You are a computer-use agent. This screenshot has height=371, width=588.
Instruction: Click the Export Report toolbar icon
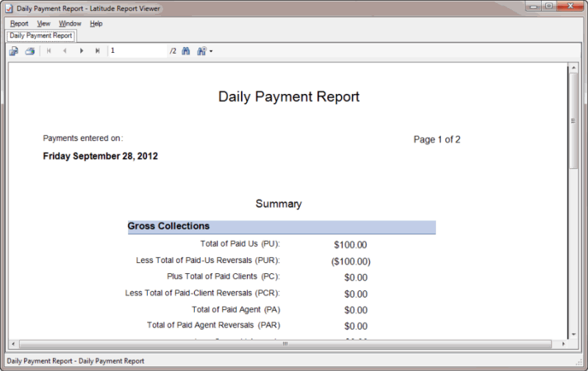click(13, 51)
